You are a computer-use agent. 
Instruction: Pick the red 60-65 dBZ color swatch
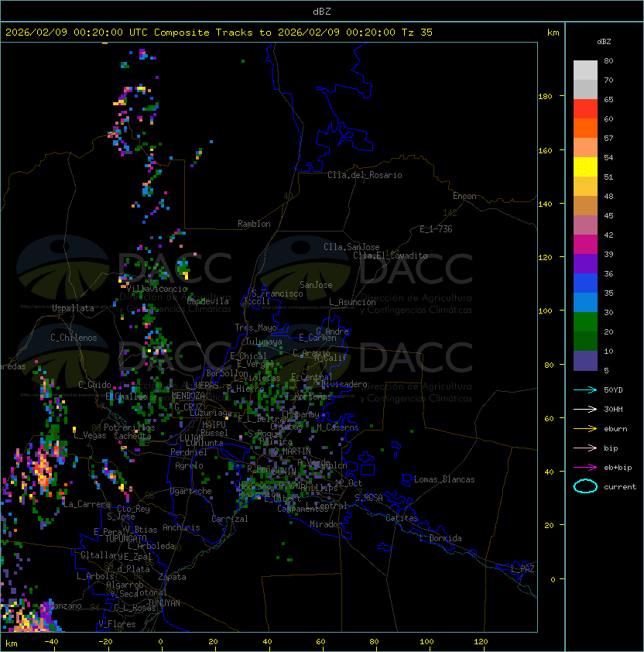[585, 108]
